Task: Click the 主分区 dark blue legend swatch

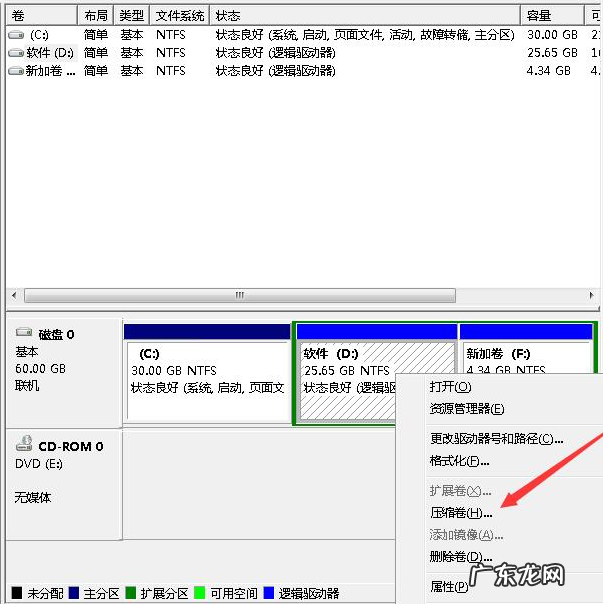Action: click(74, 593)
